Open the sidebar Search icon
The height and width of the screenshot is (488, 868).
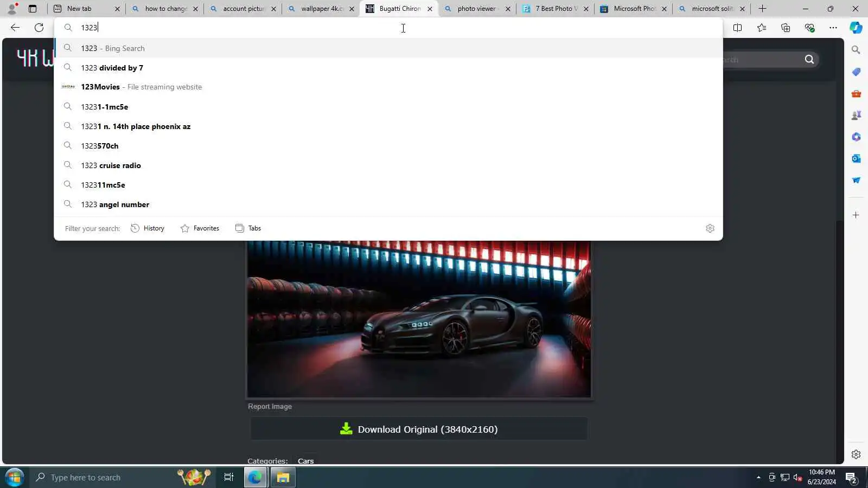click(x=856, y=50)
